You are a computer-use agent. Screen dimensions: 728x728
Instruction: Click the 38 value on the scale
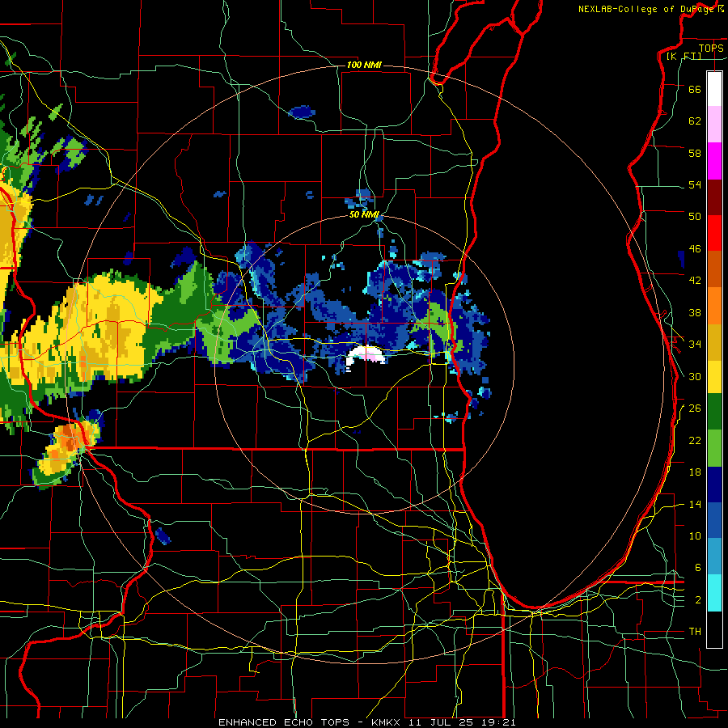click(x=695, y=312)
